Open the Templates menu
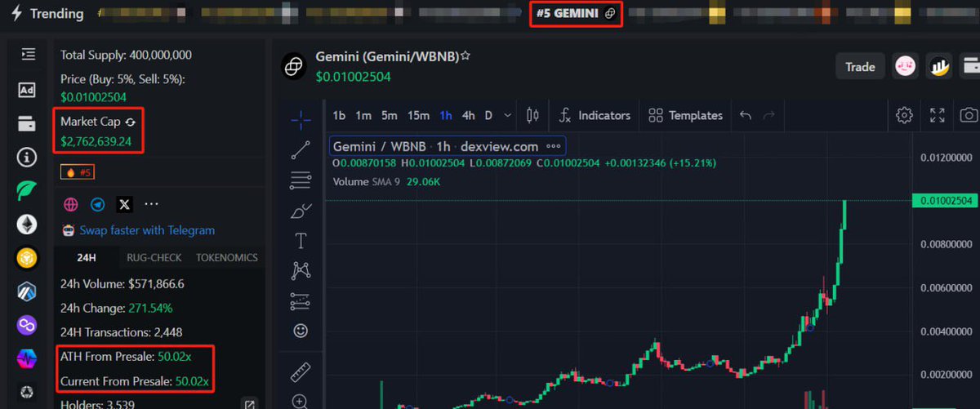Image resolution: width=980 pixels, height=409 pixels. 685,115
